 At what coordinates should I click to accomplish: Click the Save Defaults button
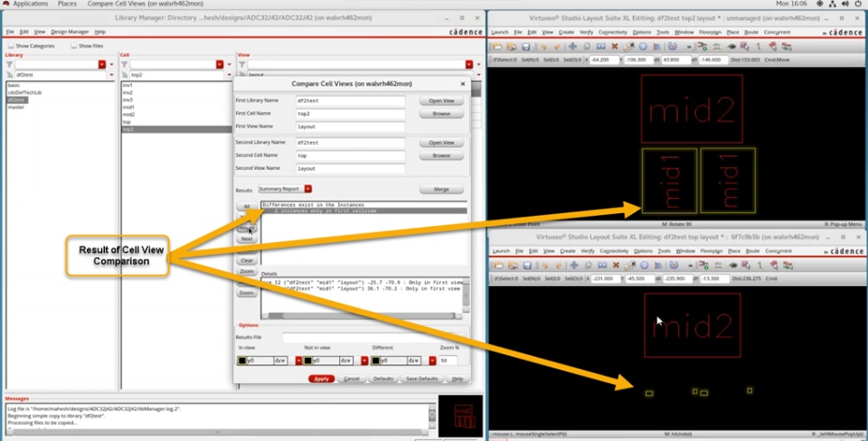click(x=422, y=379)
